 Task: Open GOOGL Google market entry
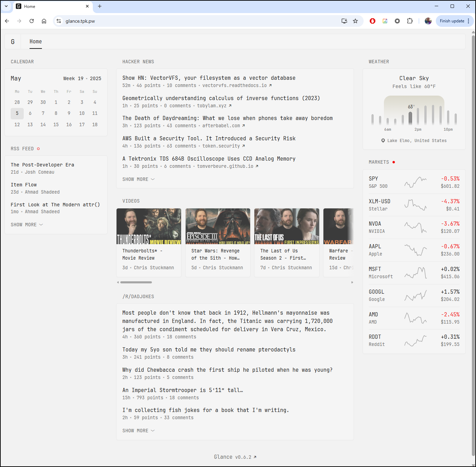click(414, 295)
